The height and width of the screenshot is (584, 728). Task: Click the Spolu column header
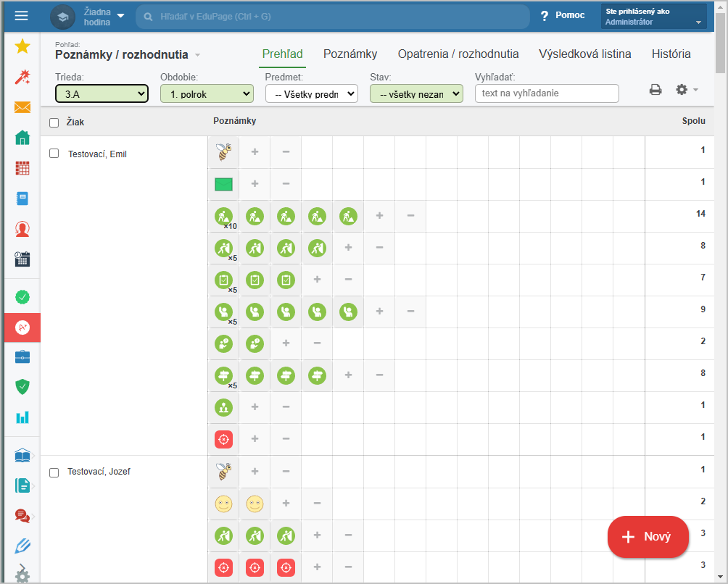(694, 121)
